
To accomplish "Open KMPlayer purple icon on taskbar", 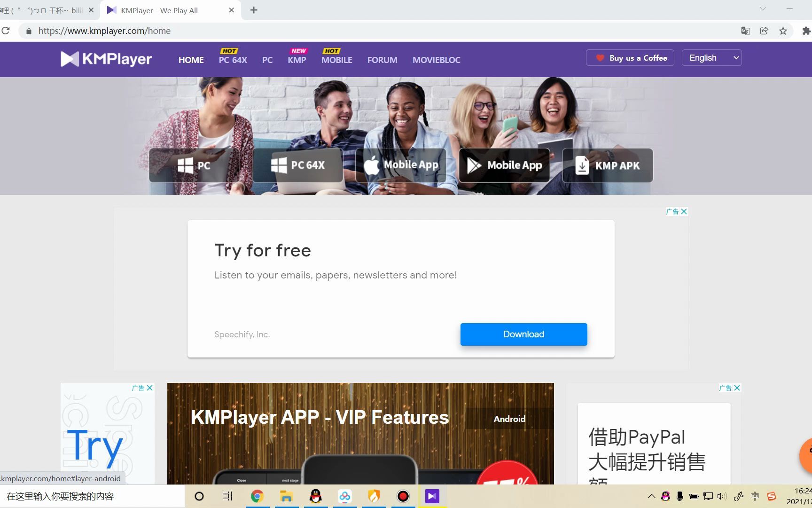I will point(432,496).
